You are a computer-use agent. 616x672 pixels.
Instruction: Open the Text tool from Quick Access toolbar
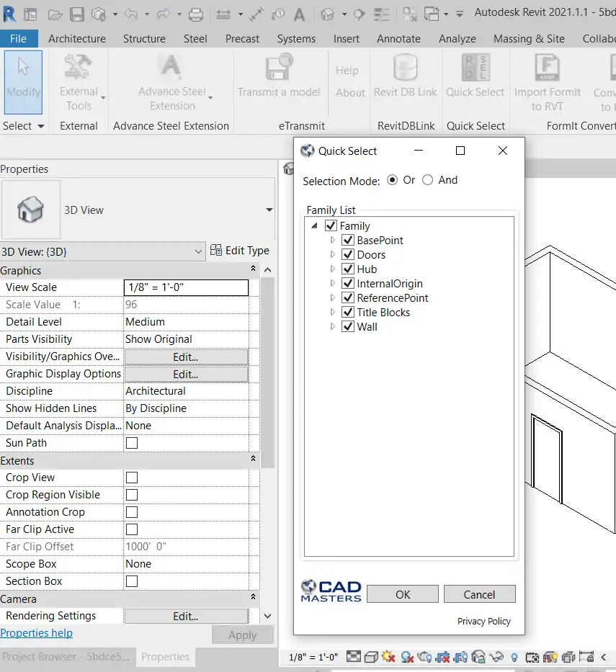coord(300,13)
